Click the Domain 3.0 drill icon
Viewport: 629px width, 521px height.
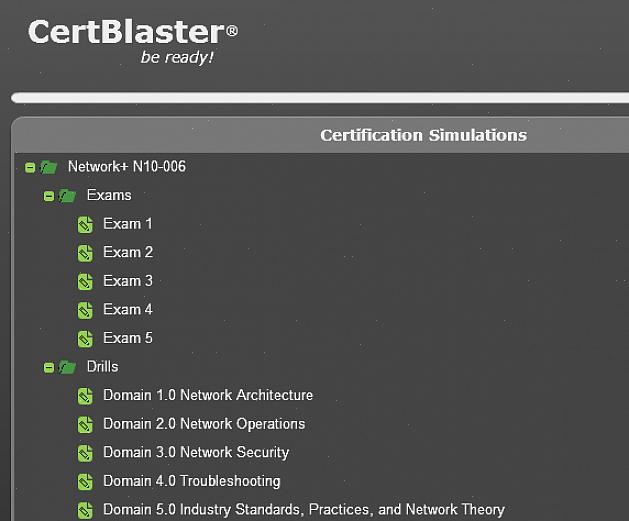coord(85,453)
